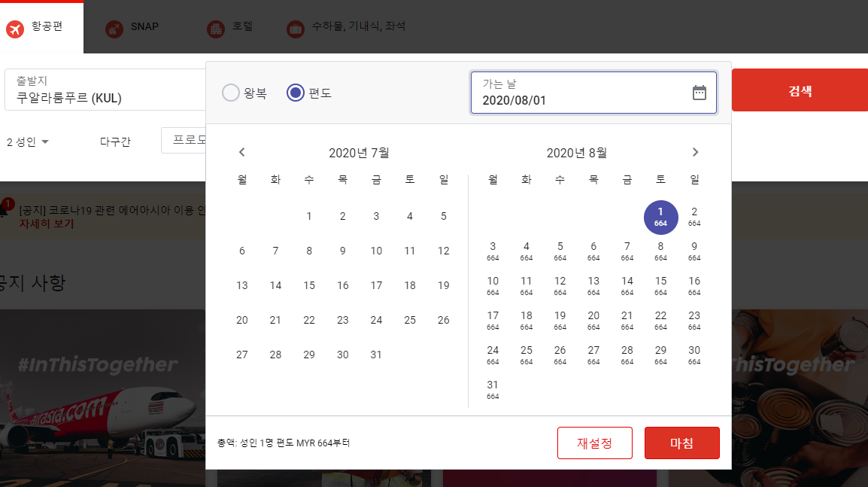Select August 23 in the calendar
The image size is (868, 487).
(x=694, y=321)
